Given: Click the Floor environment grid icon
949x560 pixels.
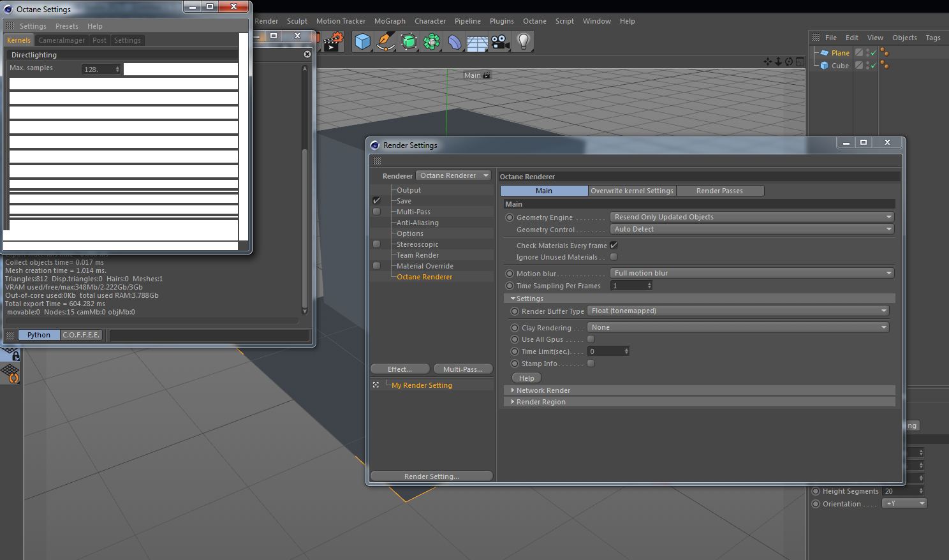Looking at the screenshot, I should coord(478,42).
